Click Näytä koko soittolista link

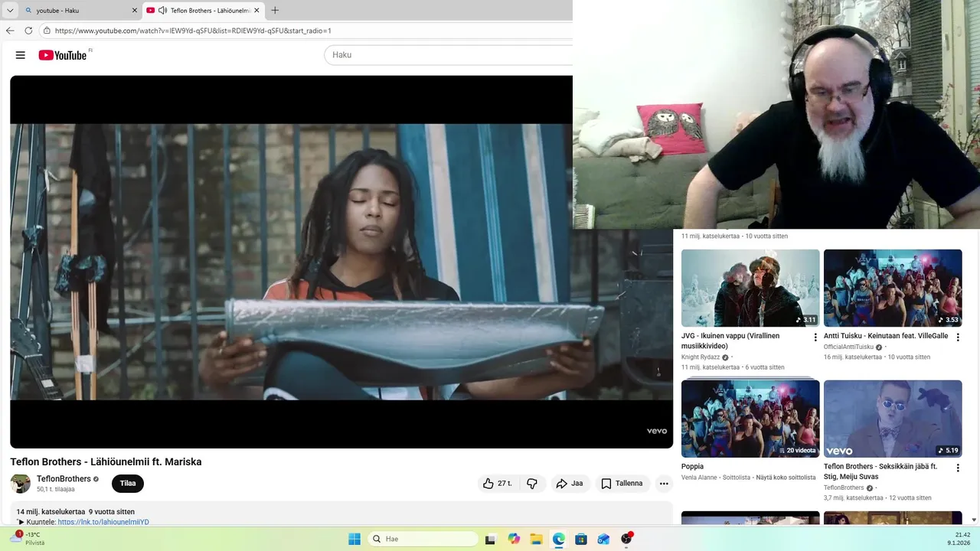(786, 478)
